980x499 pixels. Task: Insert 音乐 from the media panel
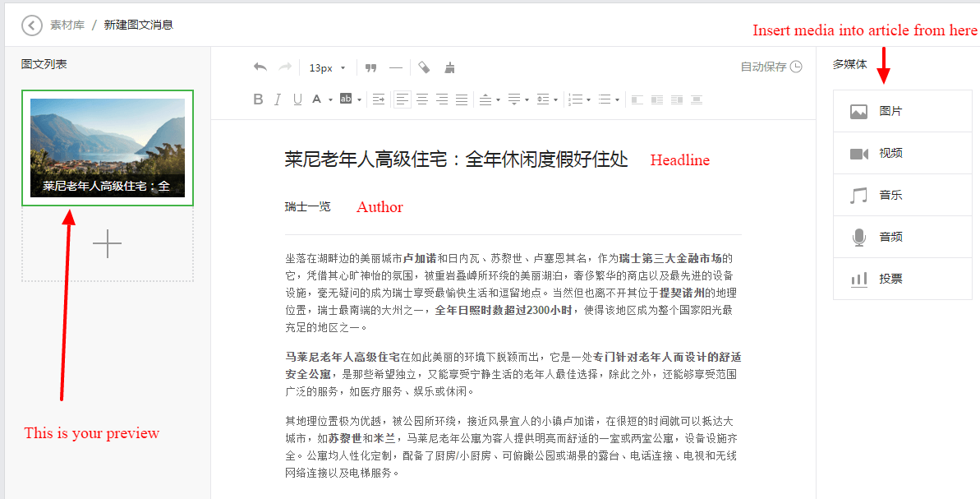click(x=903, y=195)
